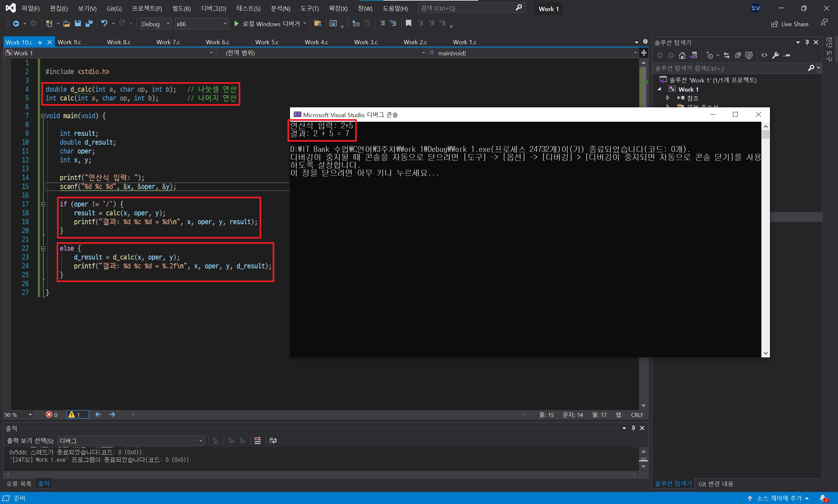Switch to the Work 5.c tab

(267, 42)
